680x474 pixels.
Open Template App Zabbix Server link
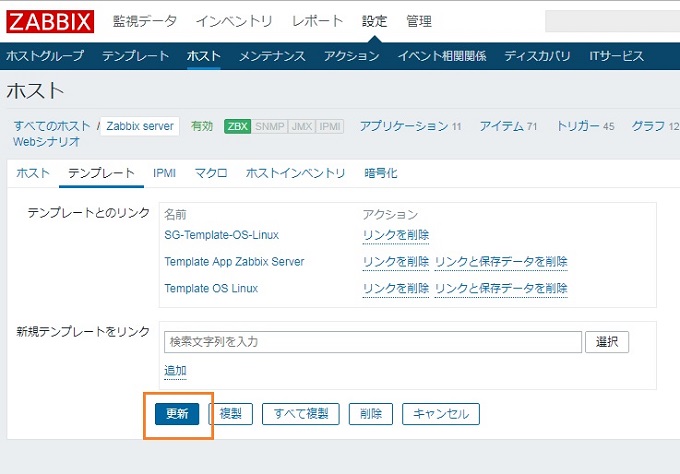(x=234, y=262)
